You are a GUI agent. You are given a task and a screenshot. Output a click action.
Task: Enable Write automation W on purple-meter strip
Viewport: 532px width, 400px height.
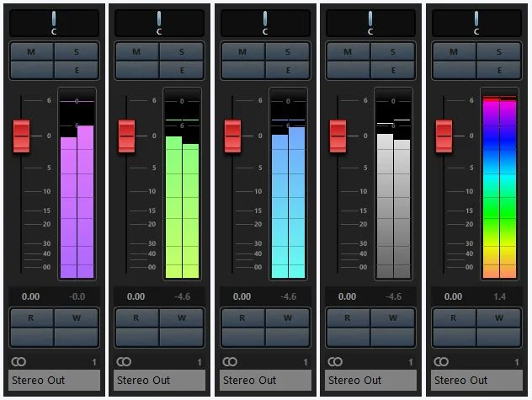pos(77,318)
